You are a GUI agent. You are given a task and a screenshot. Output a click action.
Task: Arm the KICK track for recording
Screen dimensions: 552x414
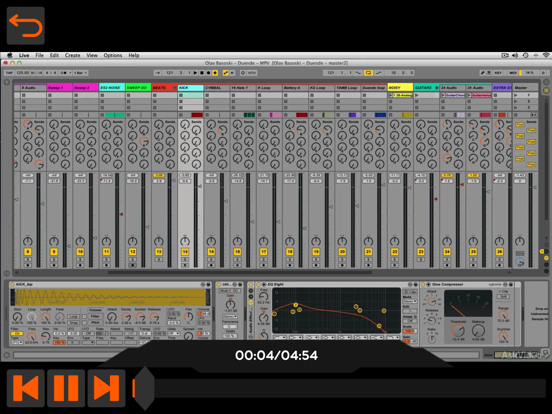tap(185, 265)
